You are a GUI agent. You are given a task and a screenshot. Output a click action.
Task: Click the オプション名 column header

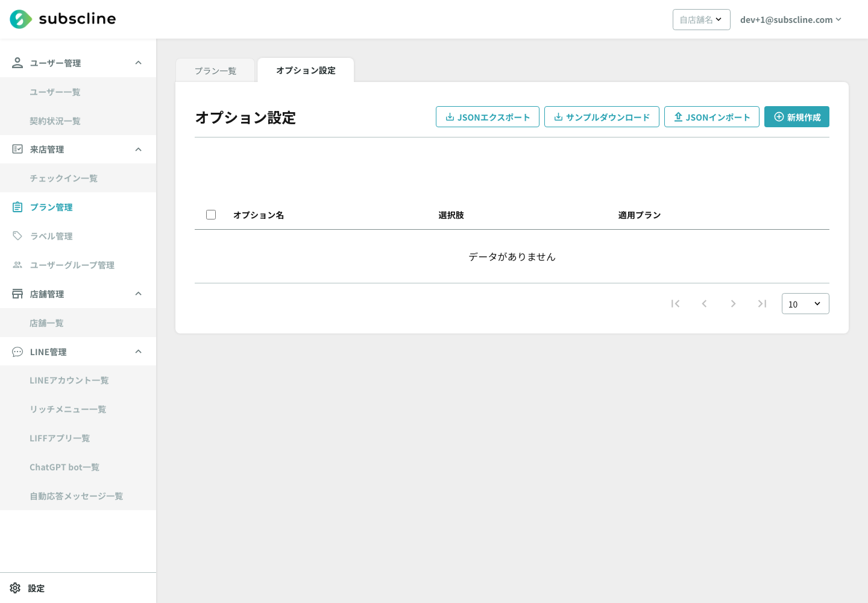[259, 215]
